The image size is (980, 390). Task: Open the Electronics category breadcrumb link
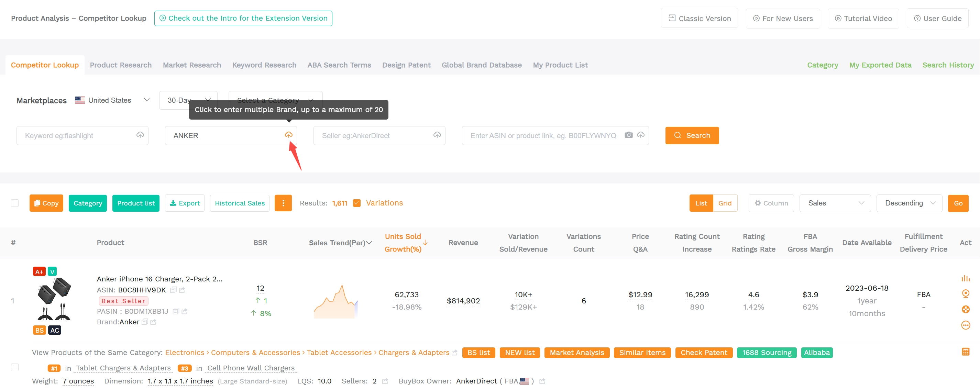[185, 353]
